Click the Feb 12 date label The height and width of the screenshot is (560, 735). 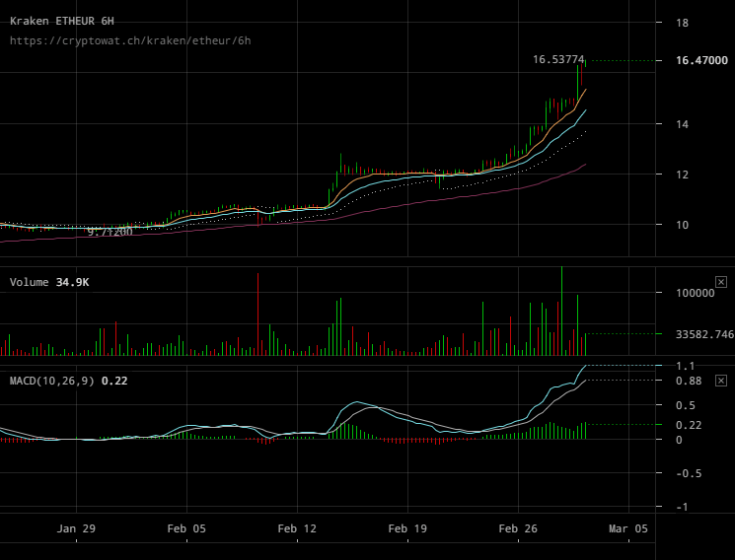(x=297, y=528)
